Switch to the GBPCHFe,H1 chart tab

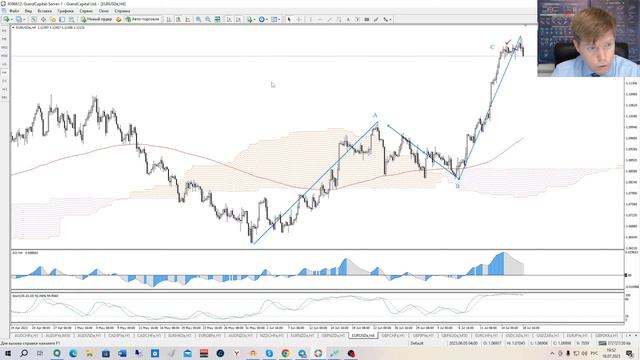point(393,336)
